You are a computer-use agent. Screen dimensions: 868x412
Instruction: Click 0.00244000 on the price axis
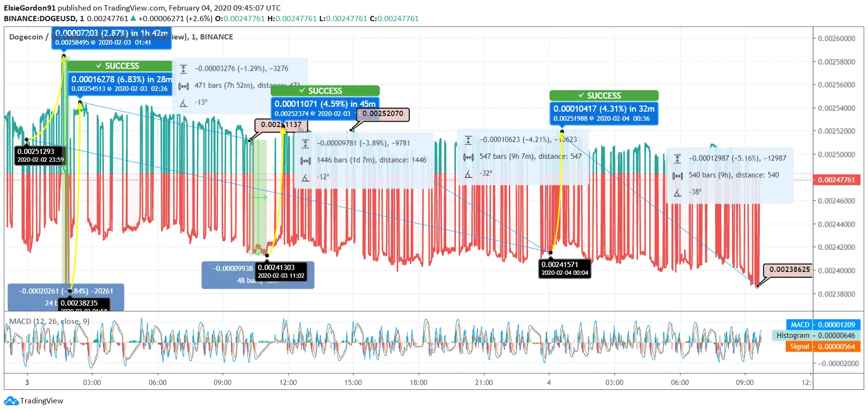(836, 224)
